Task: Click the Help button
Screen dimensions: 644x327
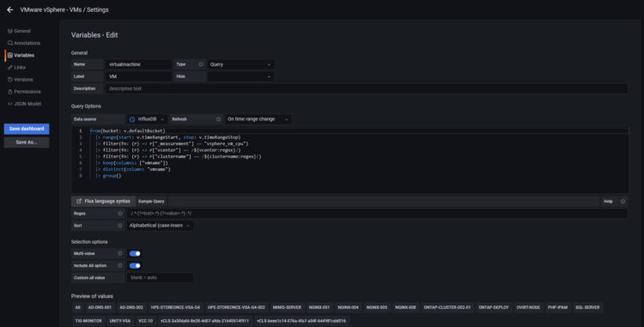Action: coord(608,202)
